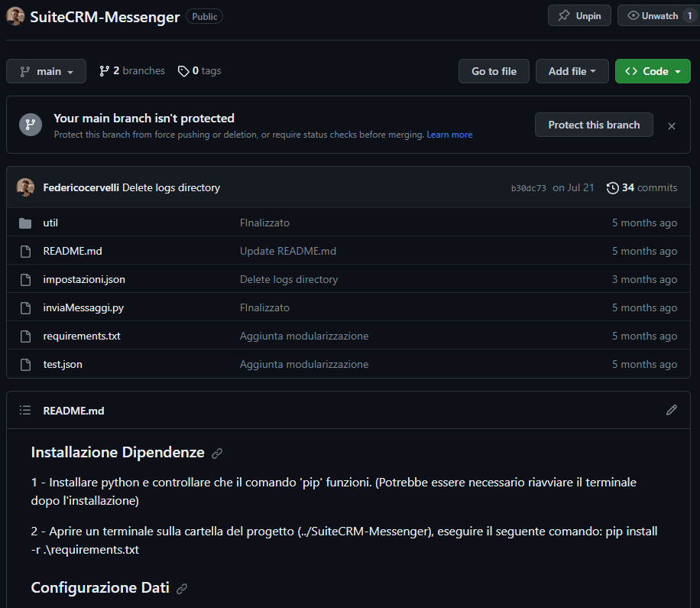Open the impostazioni.json file
The width and height of the screenshot is (700, 608).
84,280
